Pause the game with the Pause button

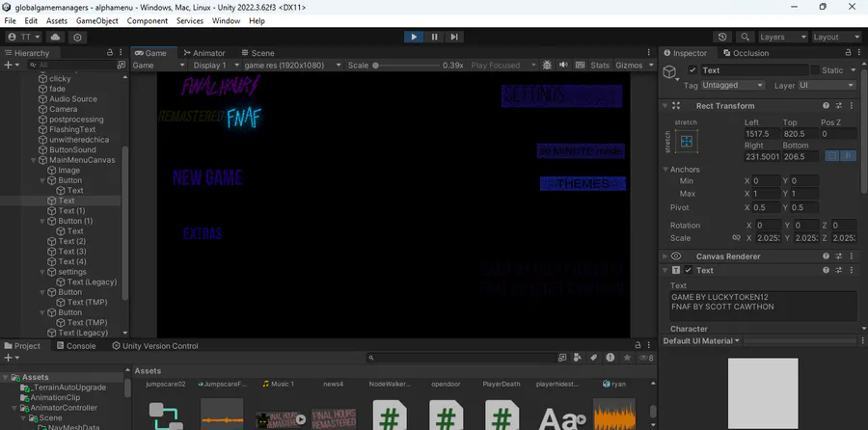pos(435,37)
